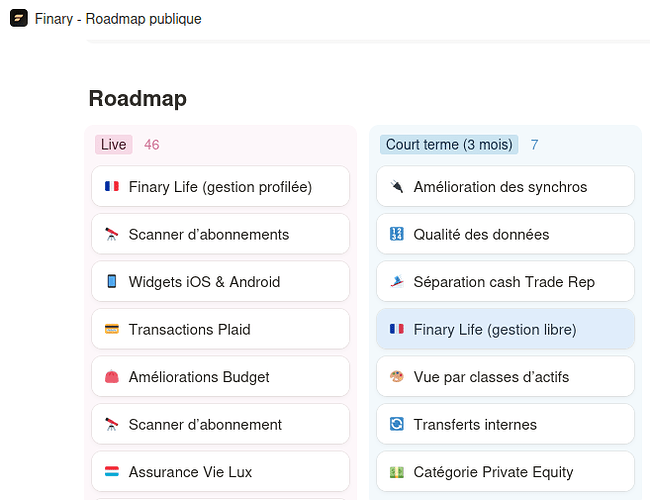Click the phone icon on Widgets iOS & Android
The height and width of the screenshot is (500, 650).
click(111, 282)
